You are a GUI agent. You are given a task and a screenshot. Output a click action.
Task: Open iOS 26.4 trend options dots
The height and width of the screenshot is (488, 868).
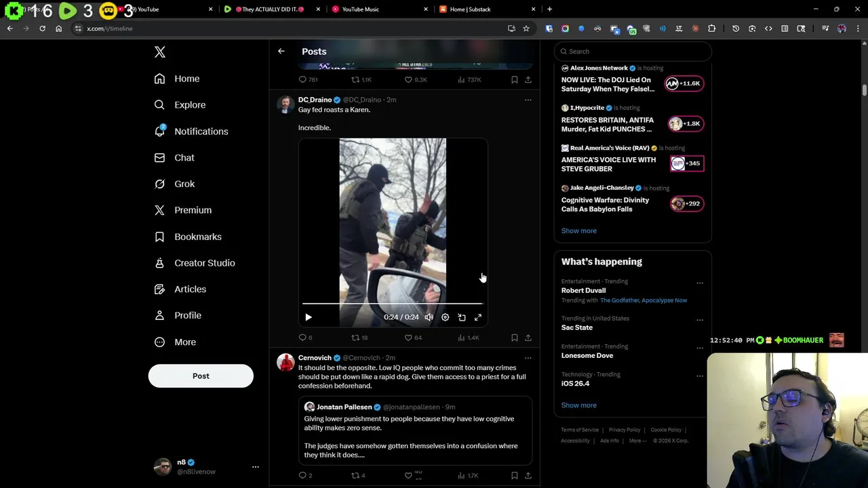coord(700,376)
